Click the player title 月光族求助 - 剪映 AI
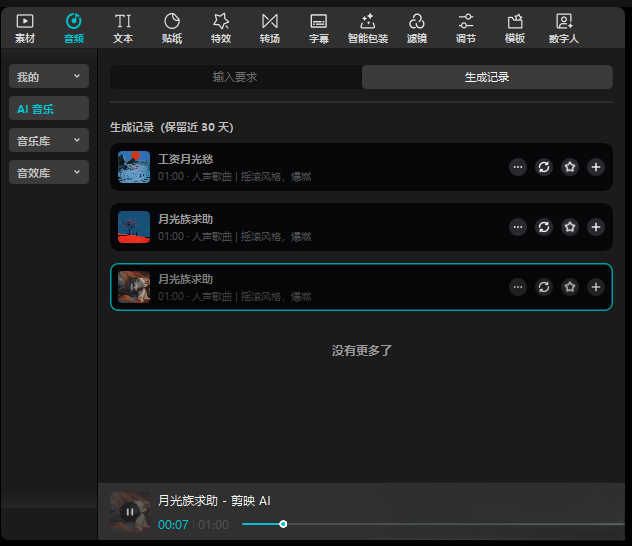Viewport: 632px width, 546px height. tap(214, 501)
